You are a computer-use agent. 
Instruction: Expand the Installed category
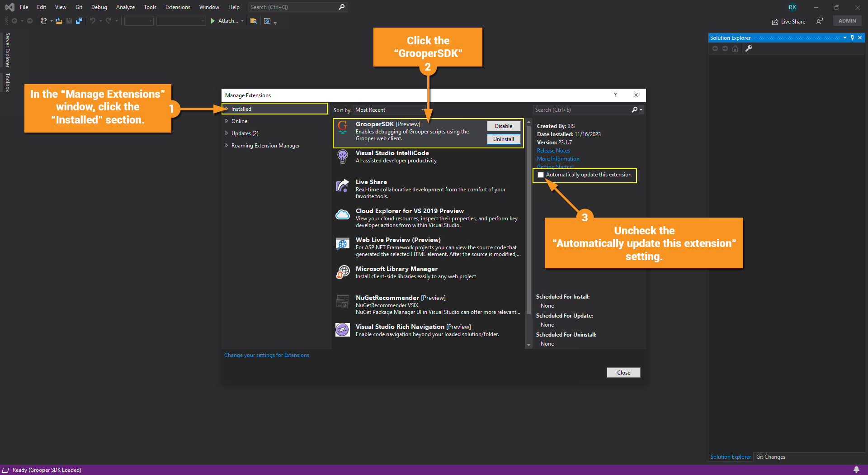226,109
